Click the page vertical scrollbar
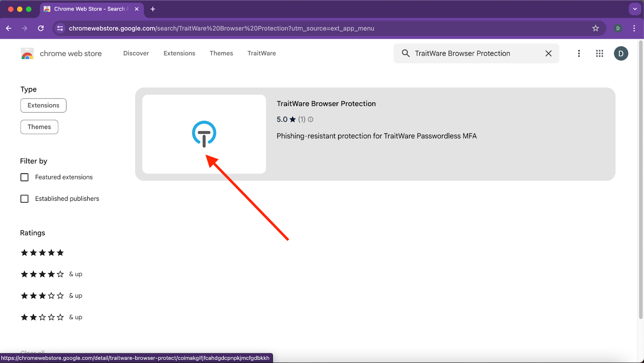The image size is (644, 363). [x=641, y=179]
